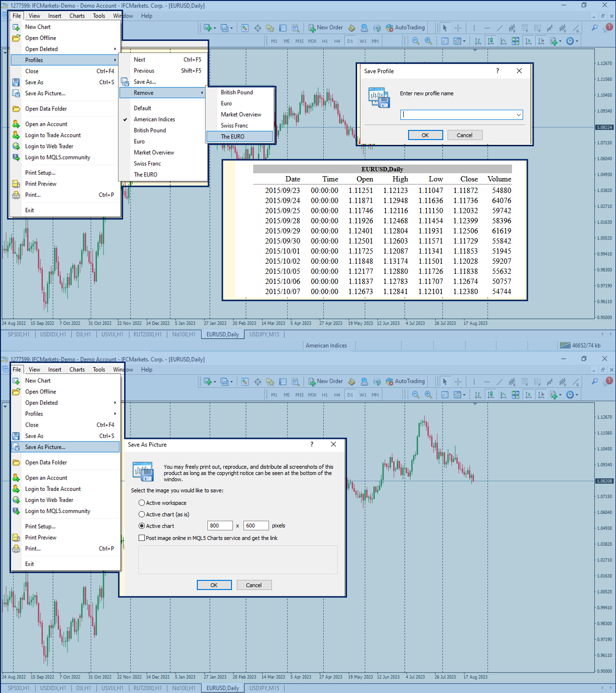Open a new chart with the New Chart icon
The width and height of the screenshot is (616, 693).
tap(207, 28)
